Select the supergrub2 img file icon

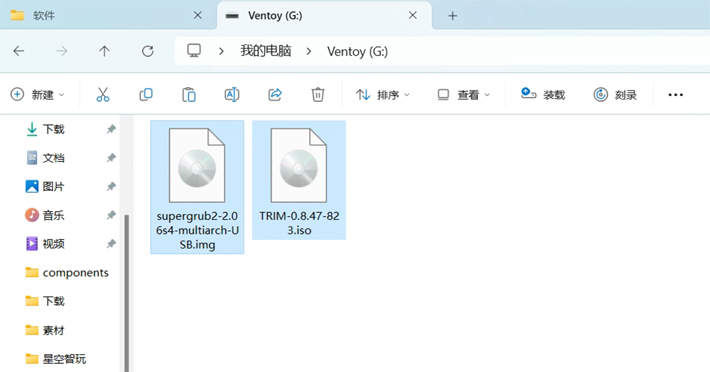coord(197,165)
